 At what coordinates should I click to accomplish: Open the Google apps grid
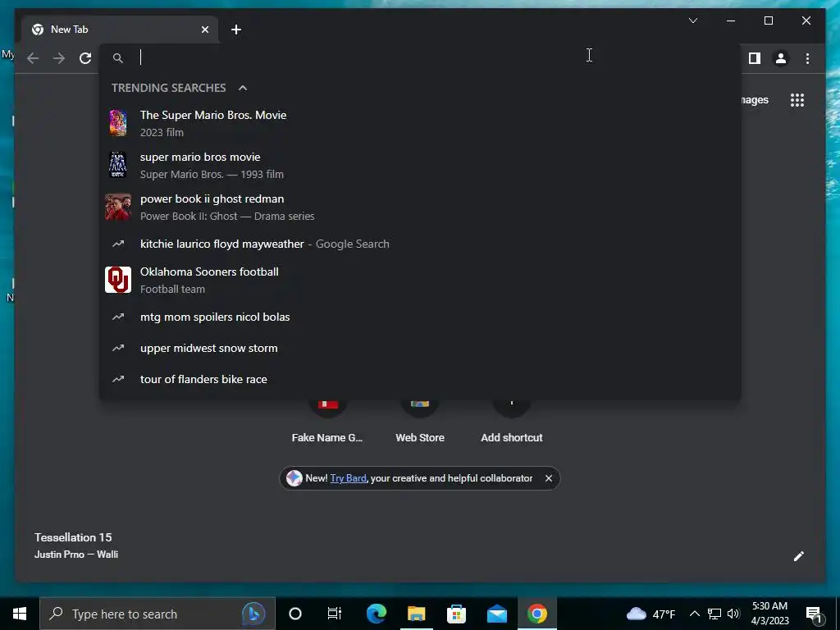tap(797, 99)
